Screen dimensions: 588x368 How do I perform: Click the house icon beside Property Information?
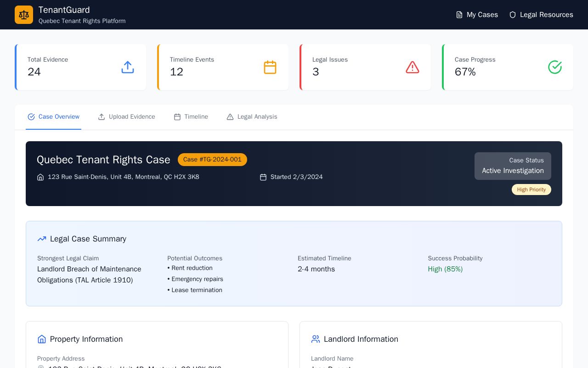pos(42,339)
